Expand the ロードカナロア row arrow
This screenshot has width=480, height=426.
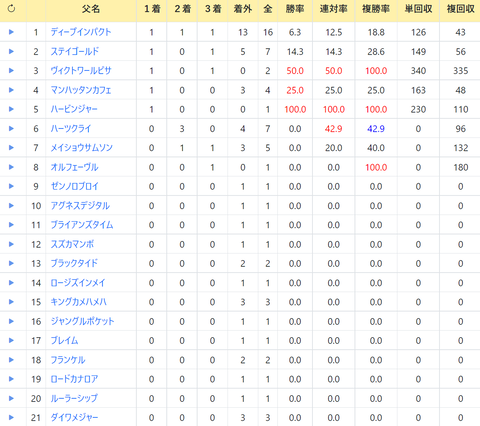coord(11,379)
